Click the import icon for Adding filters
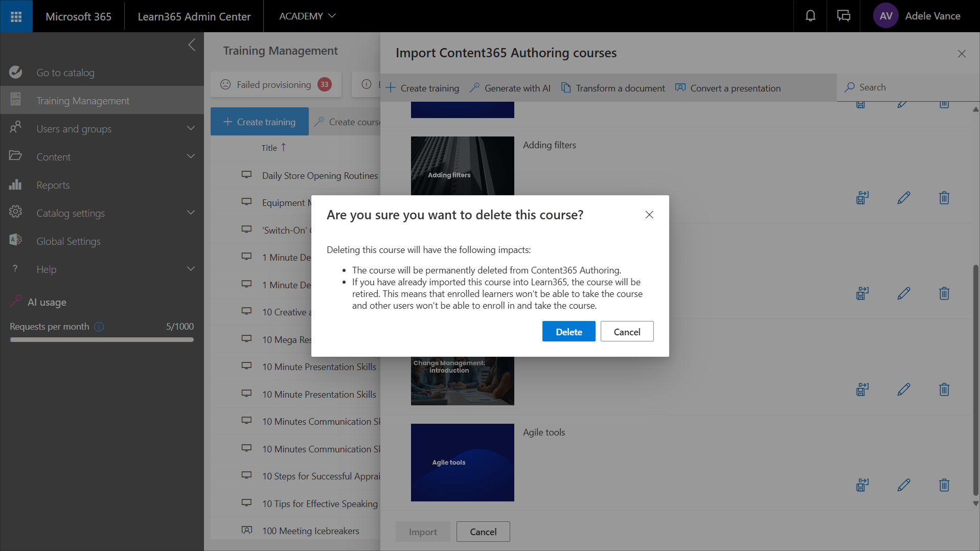Viewport: 980px width, 551px height. click(862, 198)
